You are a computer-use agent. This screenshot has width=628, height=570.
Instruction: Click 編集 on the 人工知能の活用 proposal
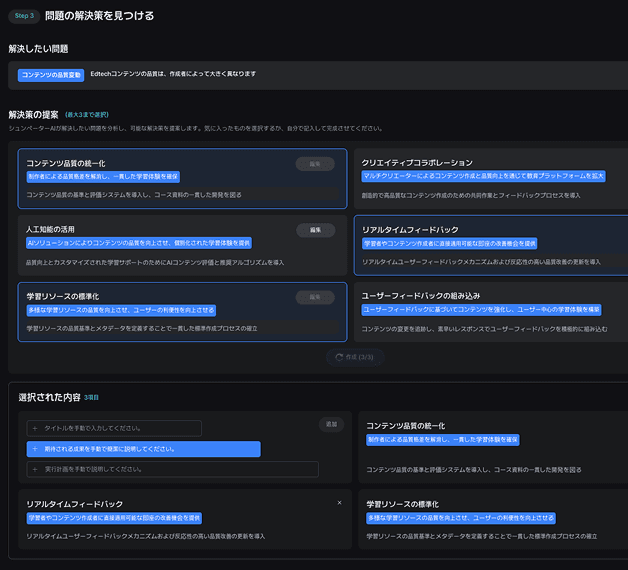tap(315, 230)
